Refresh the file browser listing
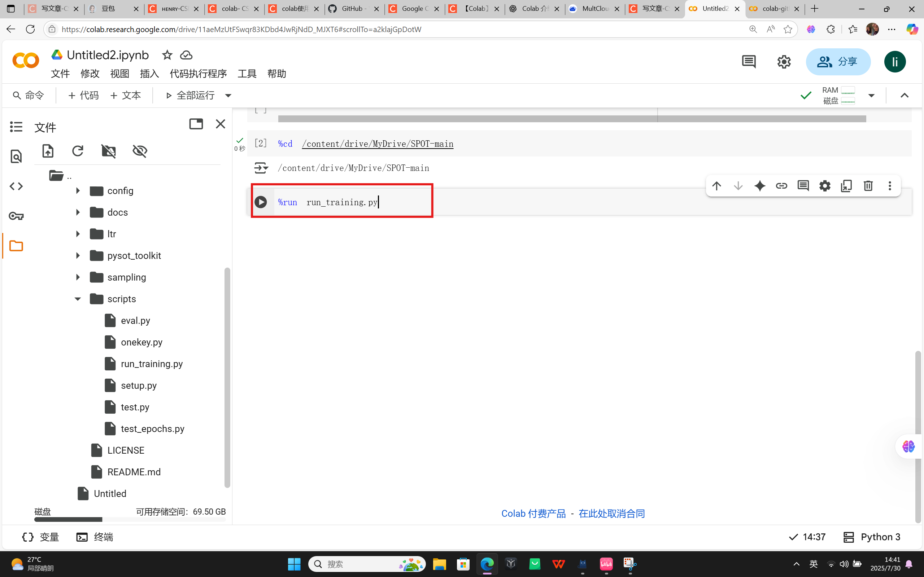 click(x=78, y=151)
